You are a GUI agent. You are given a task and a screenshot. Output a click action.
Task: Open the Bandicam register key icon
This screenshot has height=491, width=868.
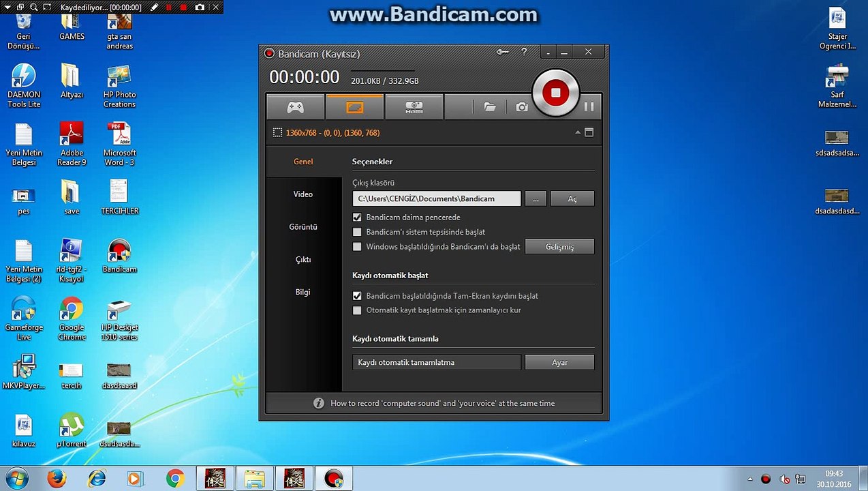(x=503, y=52)
